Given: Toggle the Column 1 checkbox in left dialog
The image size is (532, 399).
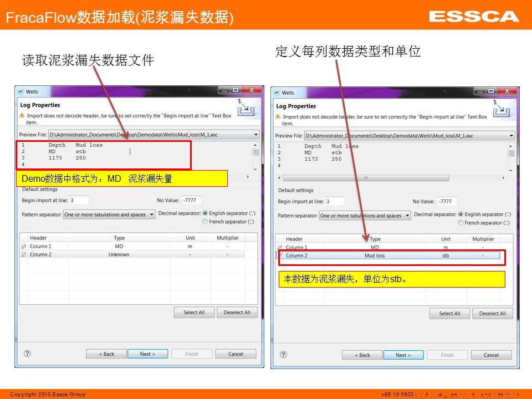Looking at the screenshot, I should click(24, 247).
